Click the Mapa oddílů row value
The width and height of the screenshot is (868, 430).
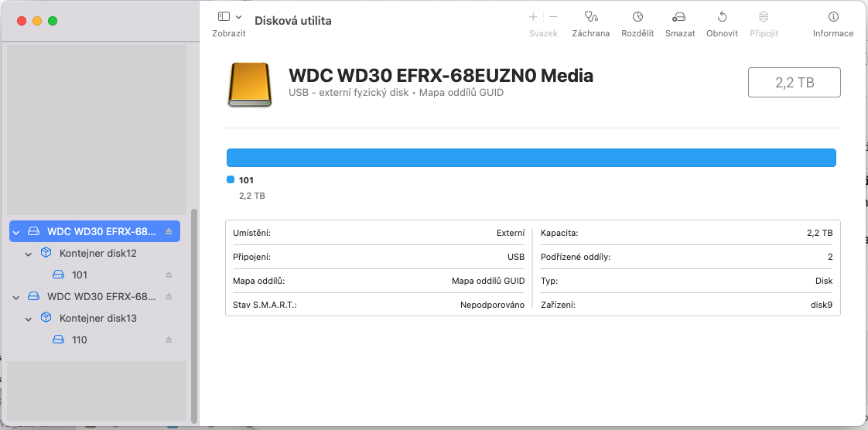pyautogui.click(x=488, y=282)
